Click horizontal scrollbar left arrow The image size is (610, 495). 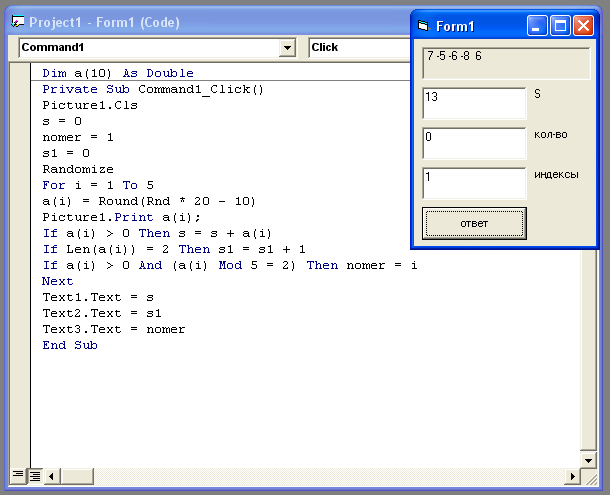(x=51, y=476)
